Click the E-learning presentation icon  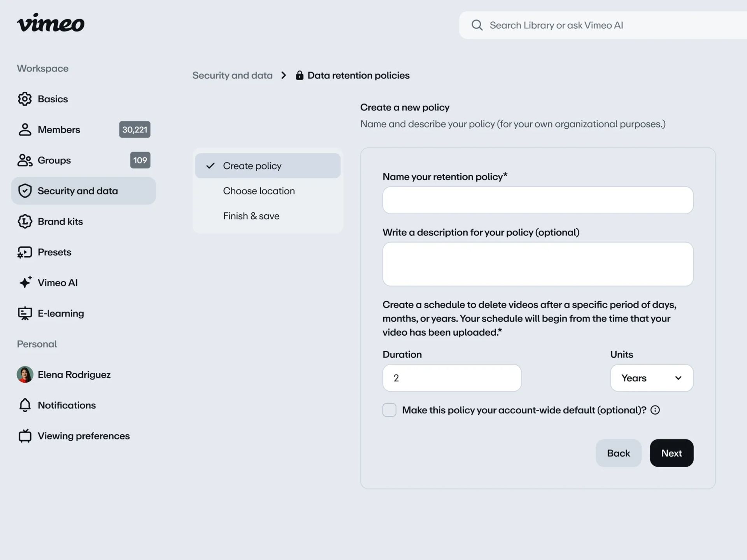tap(25, 313)
